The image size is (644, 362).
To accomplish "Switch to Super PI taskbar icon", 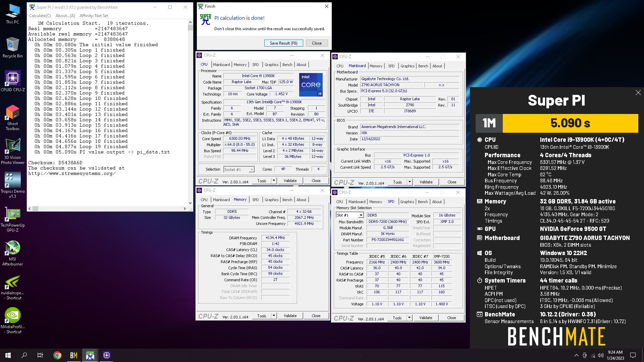I will [x=90, y=355].
